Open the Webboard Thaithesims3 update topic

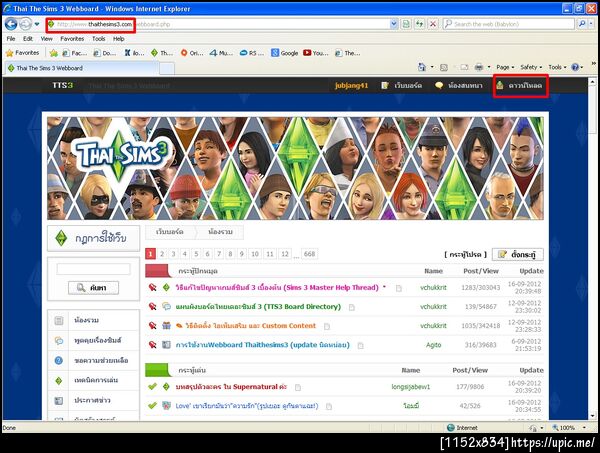pos(262,345)
